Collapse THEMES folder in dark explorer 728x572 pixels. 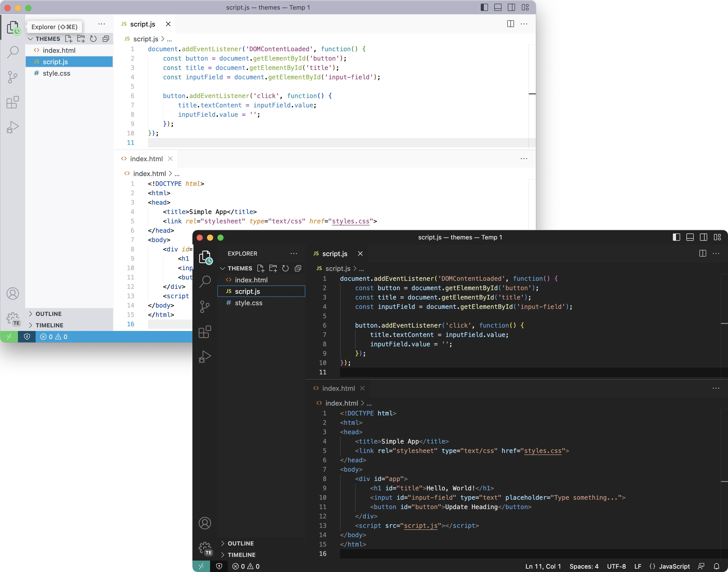click(x=240, y=268)
